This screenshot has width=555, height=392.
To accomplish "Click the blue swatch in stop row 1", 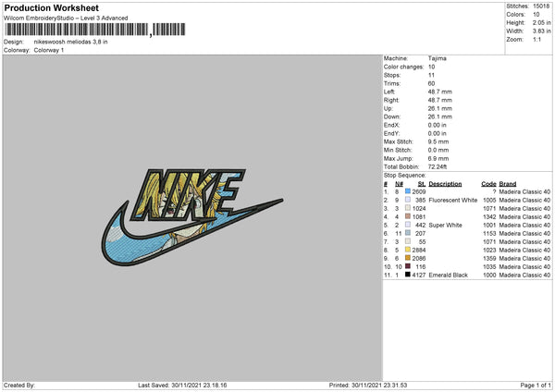I will pos(408,191).
